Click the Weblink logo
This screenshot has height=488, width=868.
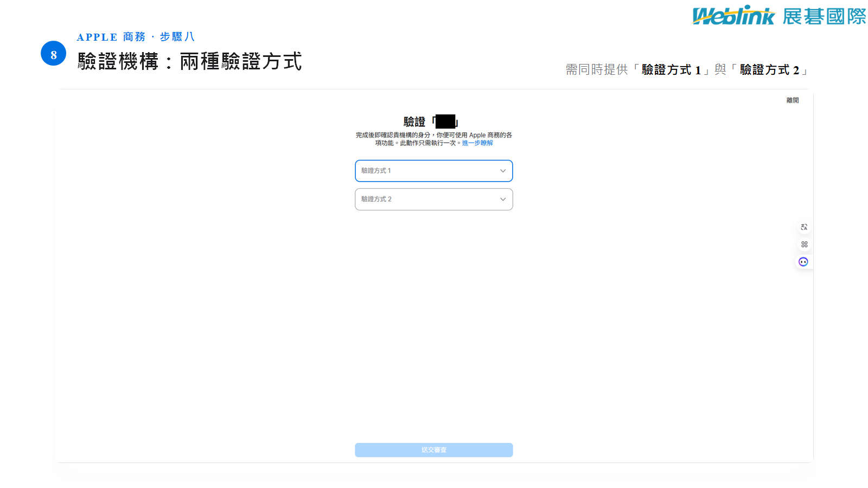734,16
